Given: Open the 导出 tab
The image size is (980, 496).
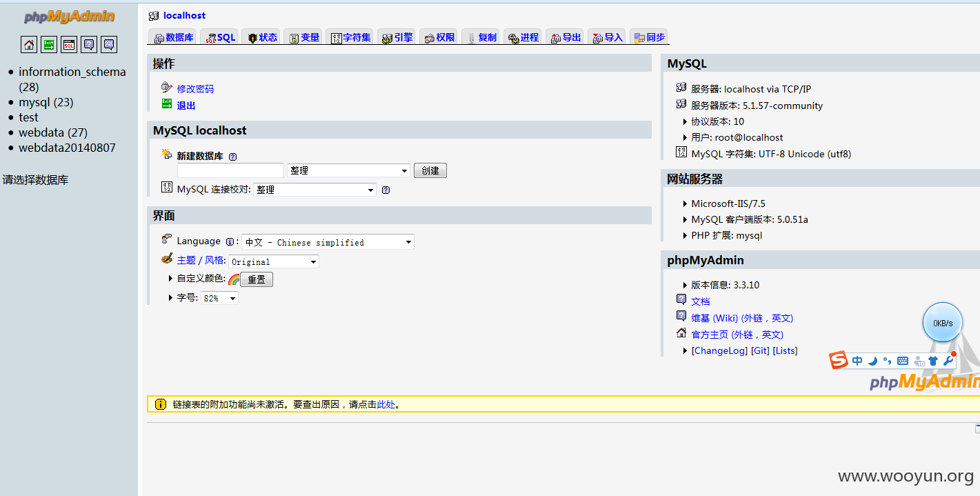Looking at the screenshot, I should click(566, 37).
